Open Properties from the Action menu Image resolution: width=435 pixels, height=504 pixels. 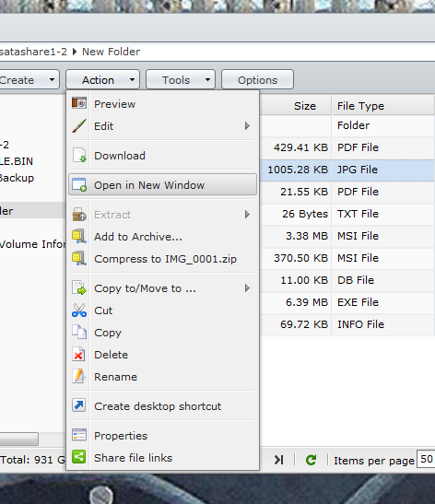click(x=163, y=436)
